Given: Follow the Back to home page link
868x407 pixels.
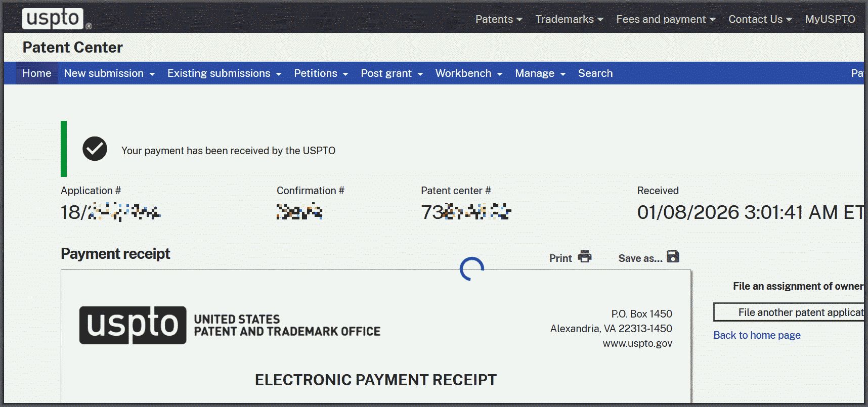Looking at the screenshot, I should click(x=757, y=335).
